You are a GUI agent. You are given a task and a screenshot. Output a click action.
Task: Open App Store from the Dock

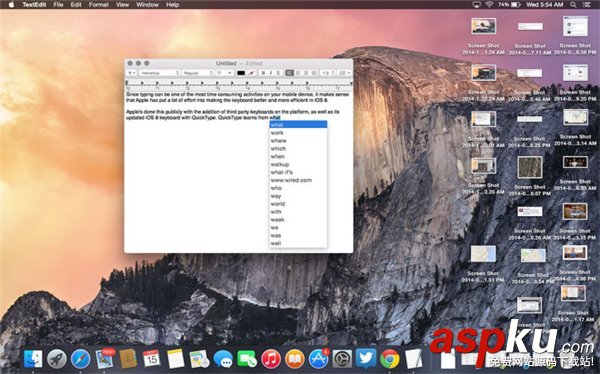[x=319, y=359]
